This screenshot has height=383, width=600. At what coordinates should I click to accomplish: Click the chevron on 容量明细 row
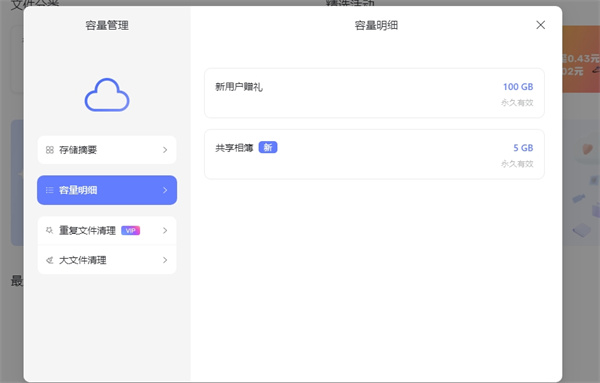pyautogui.click(x=165, y=190)
